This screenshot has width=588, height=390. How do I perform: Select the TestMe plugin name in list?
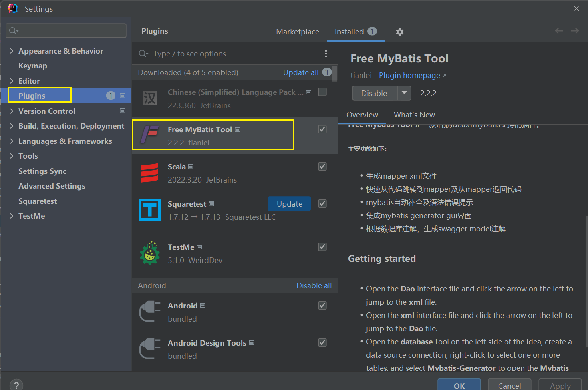click(x=181, y=247)
